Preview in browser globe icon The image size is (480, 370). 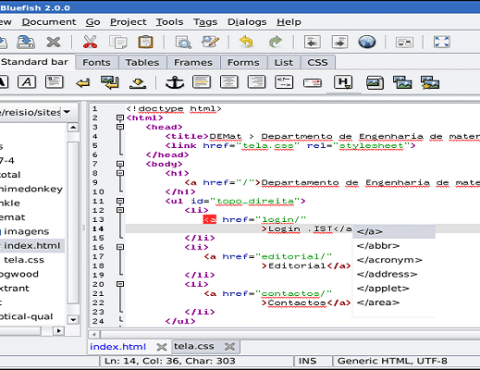tap(367, 42)
